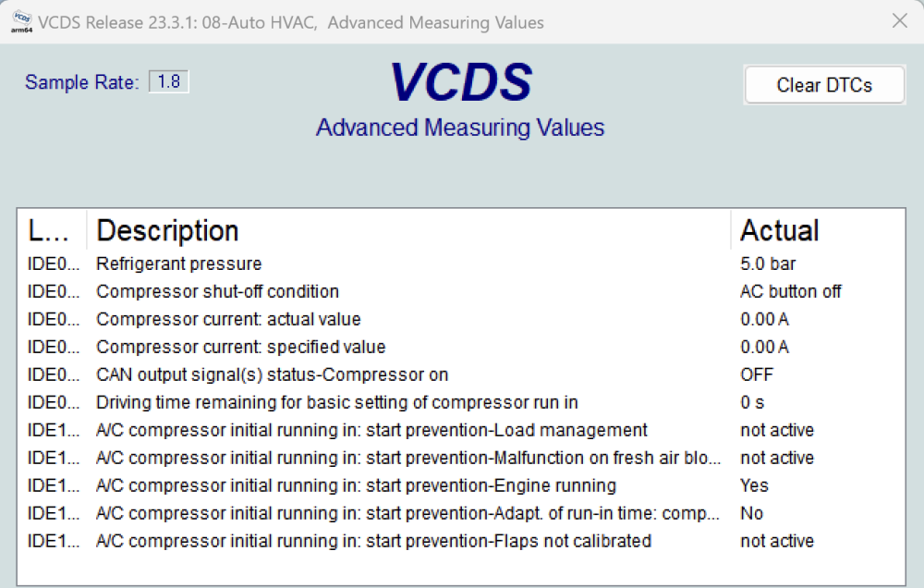Select the Refrigerant pressure row
924x588 pixels.
click(x=461, y=263)
